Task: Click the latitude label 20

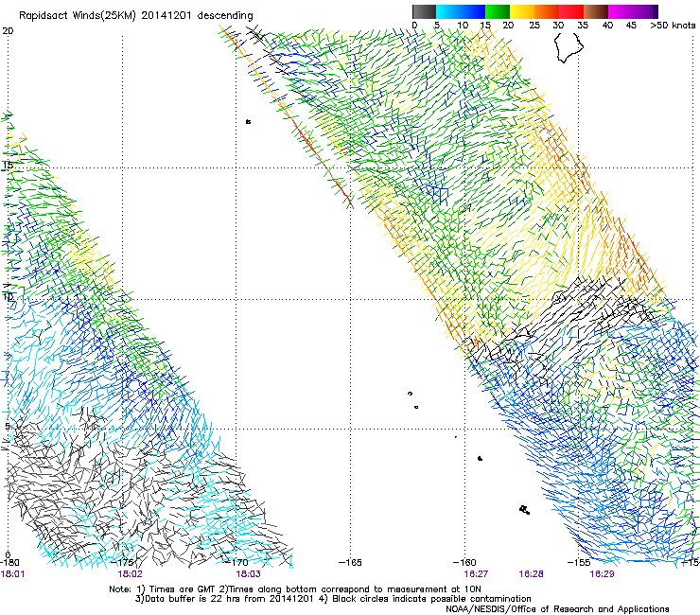Action: coord(8,31)
